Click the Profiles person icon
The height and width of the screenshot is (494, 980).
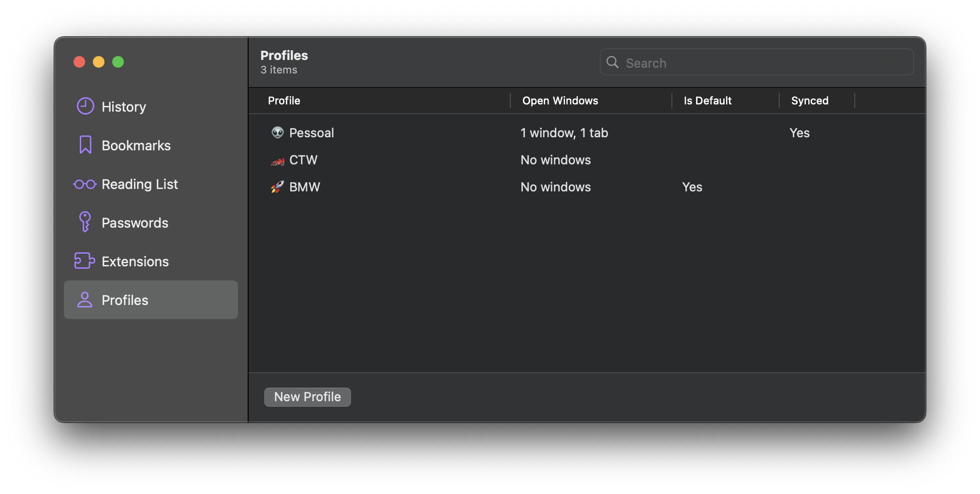coord(85,300)
